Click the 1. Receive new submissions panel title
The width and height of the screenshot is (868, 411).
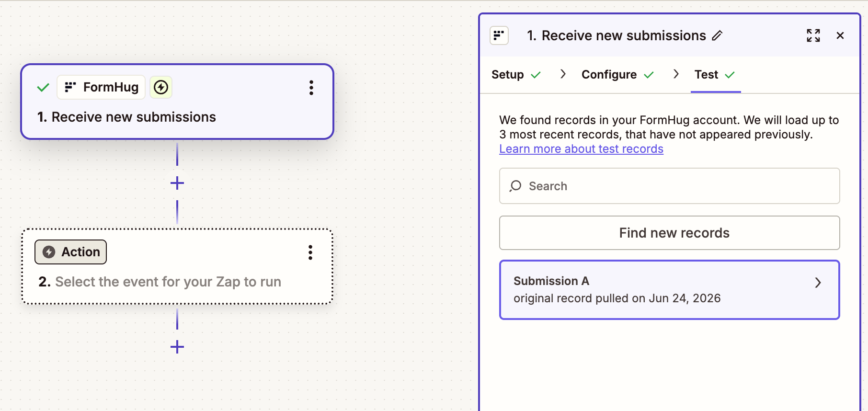click(617, 35)
